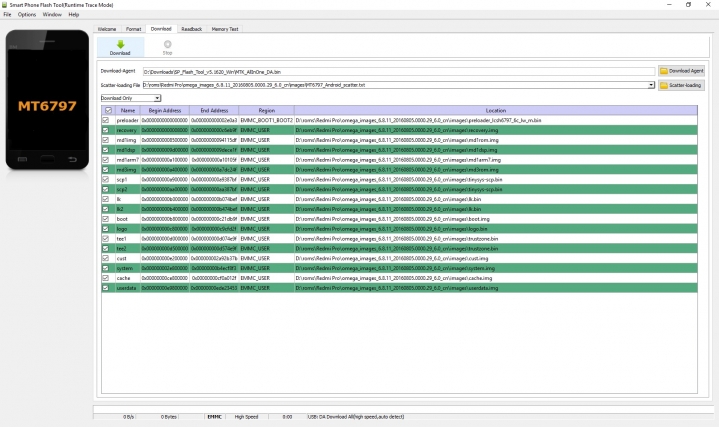Disable the recovery partition checkbox
The width and height of the screenshot is (719, 427).
(106, 130)
